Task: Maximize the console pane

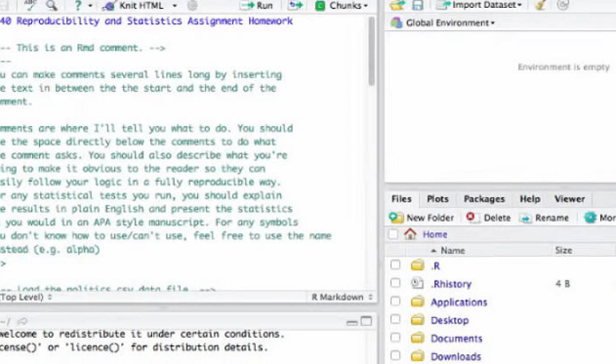Action: [x=366, y=321]
